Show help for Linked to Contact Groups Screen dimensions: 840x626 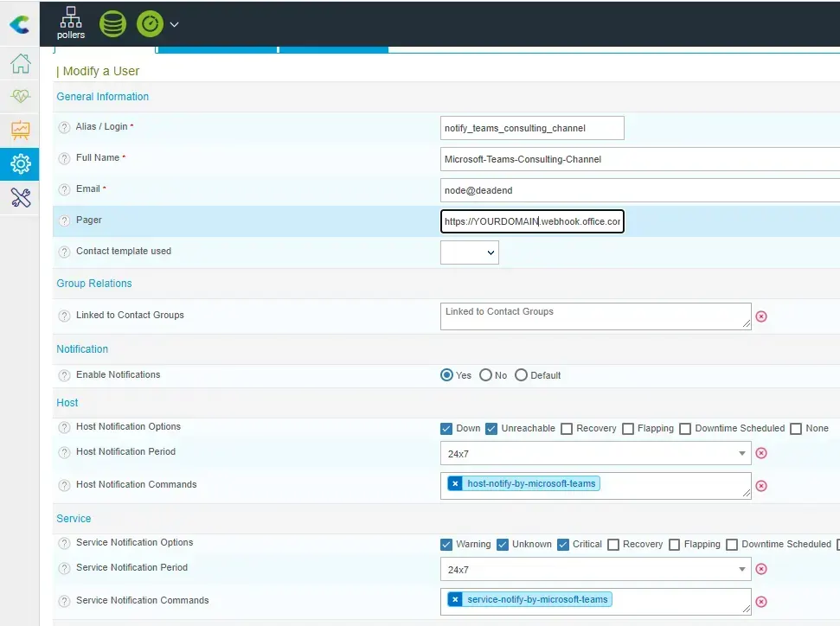pos(64,316)
